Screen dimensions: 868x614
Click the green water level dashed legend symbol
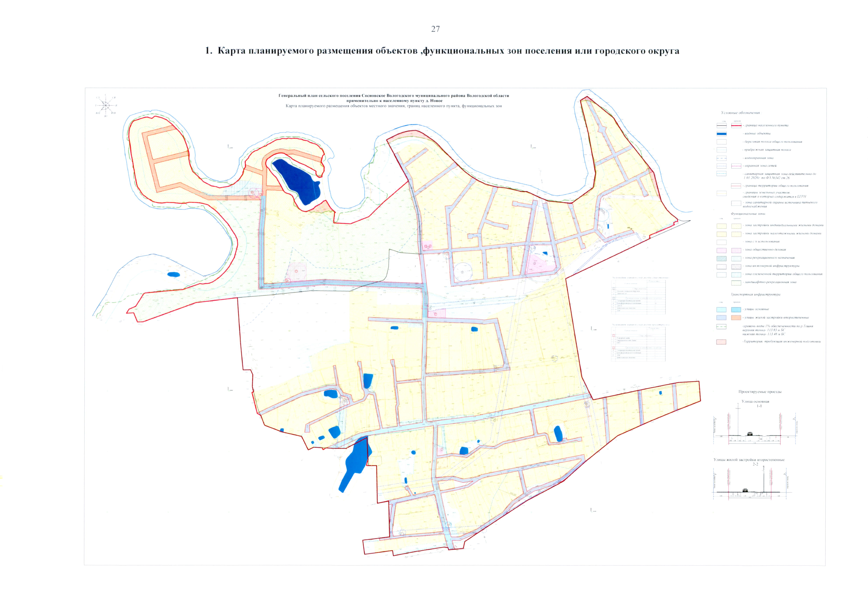click(721, 327)
